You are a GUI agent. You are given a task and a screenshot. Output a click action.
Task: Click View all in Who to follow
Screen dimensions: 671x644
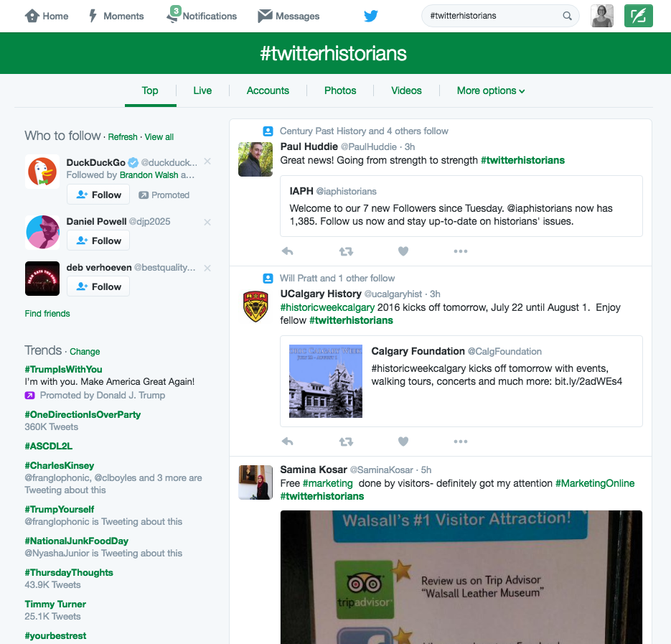(159, 137)
